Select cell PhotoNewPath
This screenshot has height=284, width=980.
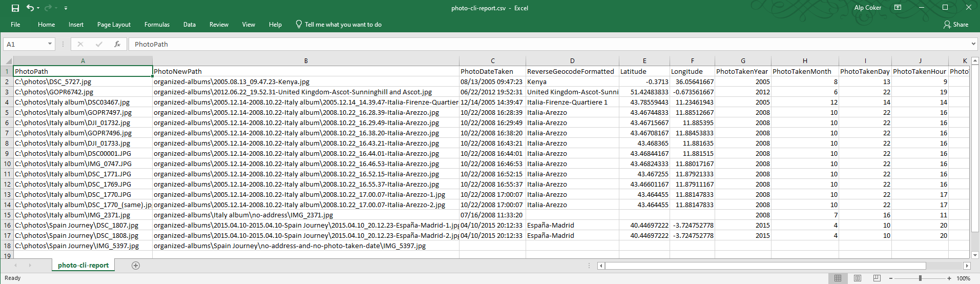point(306,71)
